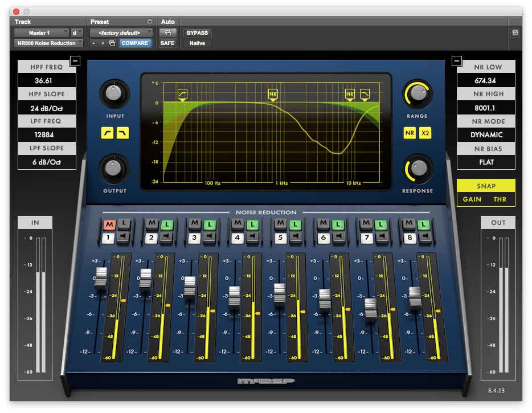Viewport: 532px width, 413px height.
Task: Select the NR low node near 1 kHz
Action: pyautogui.click(x=273, y=94)
